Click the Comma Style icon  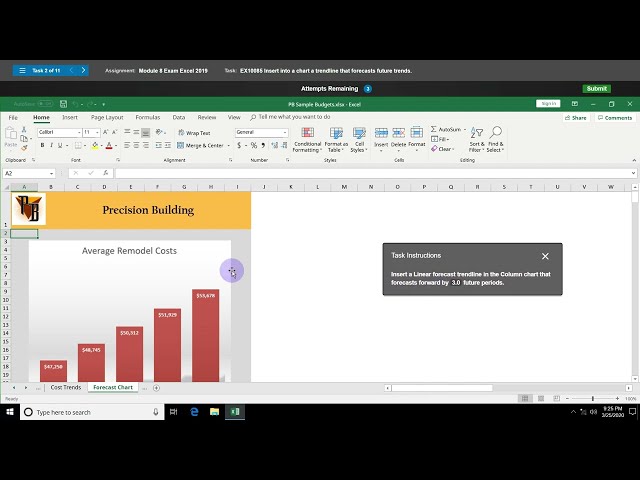click(263, 145)
